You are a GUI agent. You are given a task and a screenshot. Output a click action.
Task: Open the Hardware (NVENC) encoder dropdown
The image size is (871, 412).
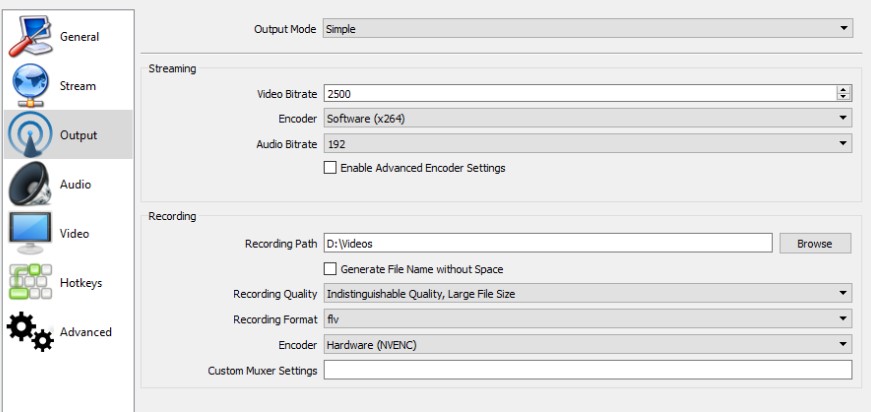587,345
